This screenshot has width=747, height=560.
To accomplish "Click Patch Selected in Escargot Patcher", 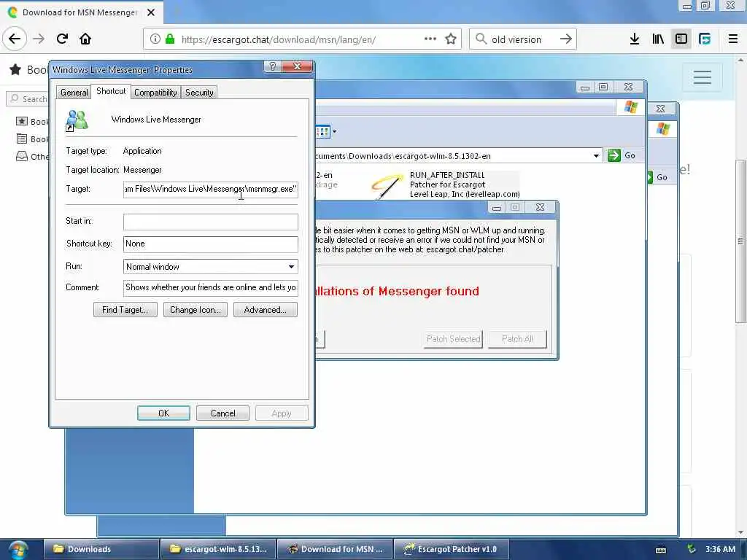I will pos(453,339).
